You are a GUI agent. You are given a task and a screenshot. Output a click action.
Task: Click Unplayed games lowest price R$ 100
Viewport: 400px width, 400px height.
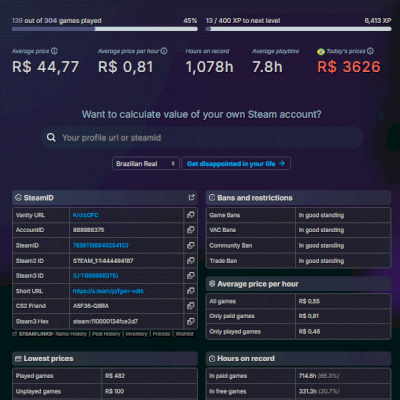click(114, 391)
